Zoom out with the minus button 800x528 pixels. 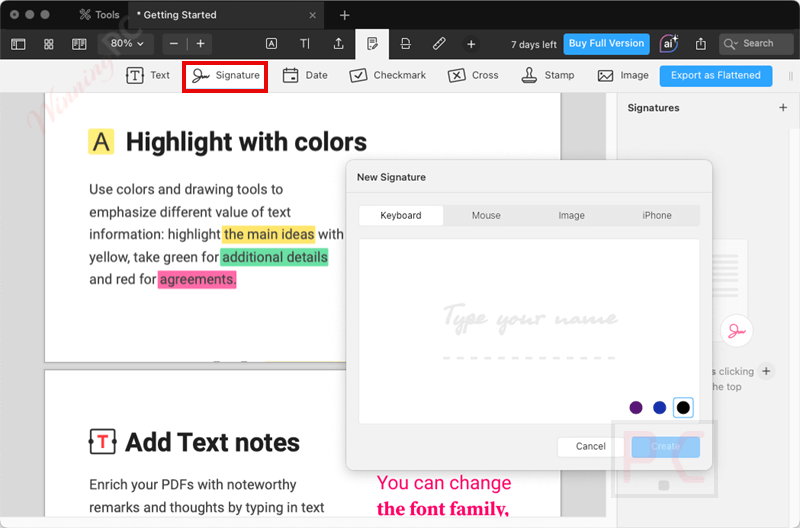tap(174, 44)
